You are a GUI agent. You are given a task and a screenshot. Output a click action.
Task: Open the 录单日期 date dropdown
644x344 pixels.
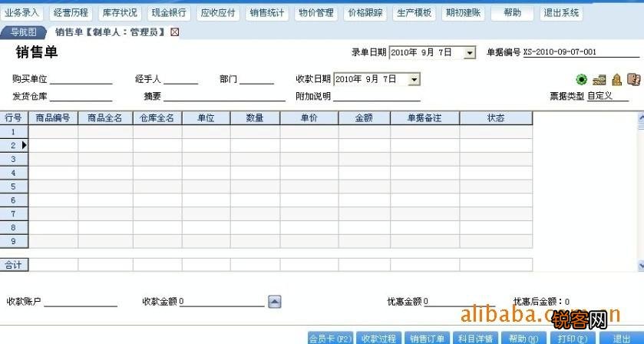click(470, 53)
